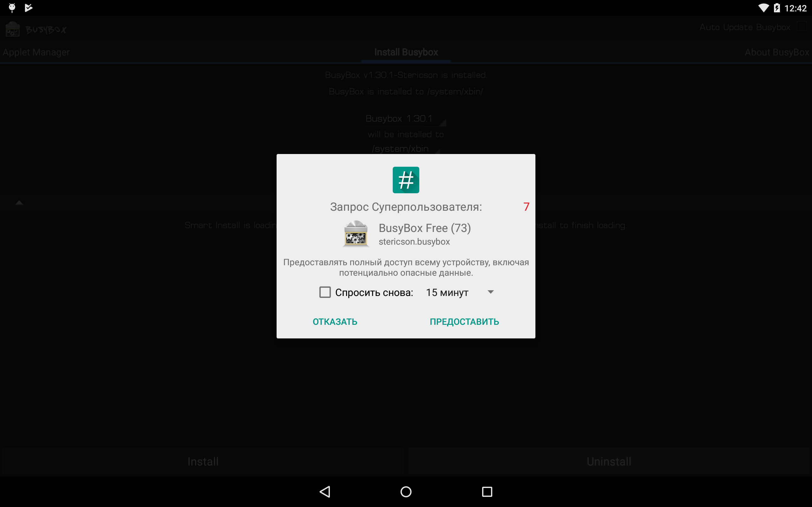Viewport: 812px width, 507px height.
Task: Click the BusyBox Free app icon
Action: [356, 234]
